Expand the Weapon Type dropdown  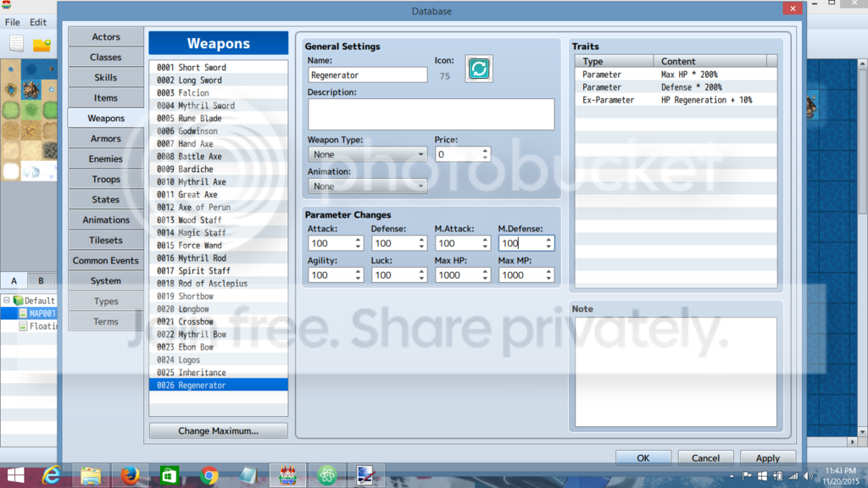(367, 154)
